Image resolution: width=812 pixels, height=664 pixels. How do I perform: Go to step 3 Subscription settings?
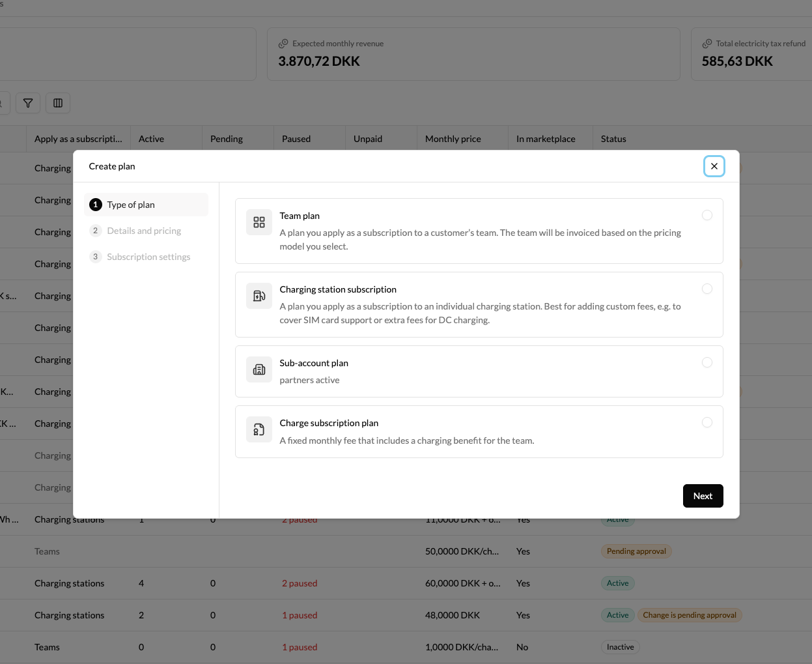146,257
